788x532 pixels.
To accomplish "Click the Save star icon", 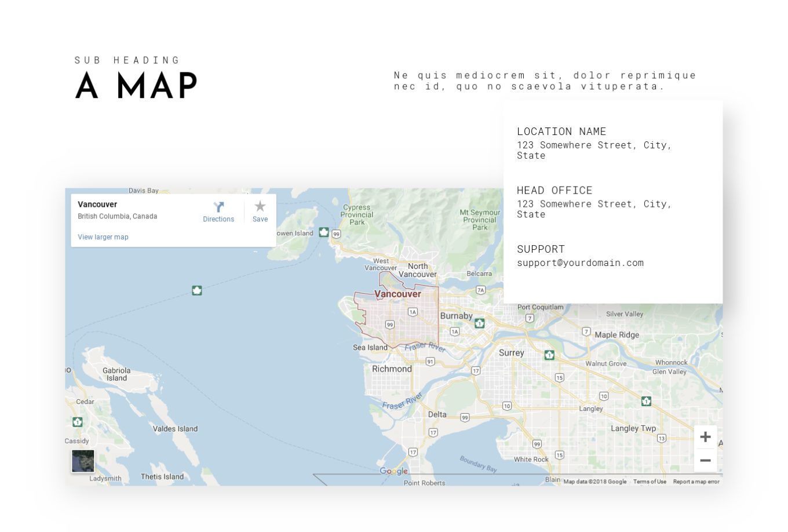I will pyautogui.click(x=260, y=206).
